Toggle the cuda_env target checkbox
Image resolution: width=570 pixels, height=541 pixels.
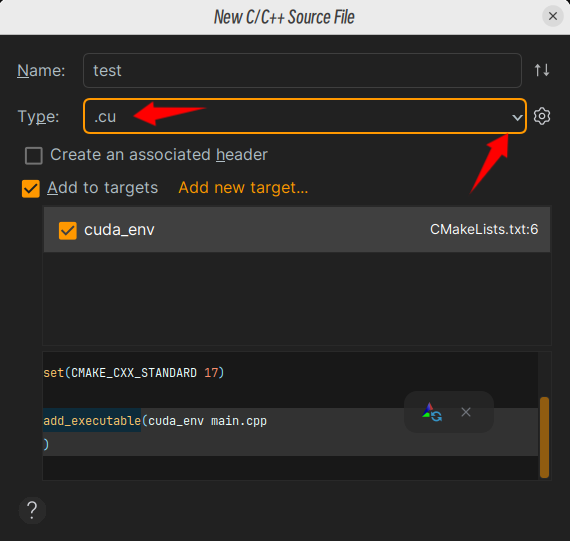[x=68, y=231]
